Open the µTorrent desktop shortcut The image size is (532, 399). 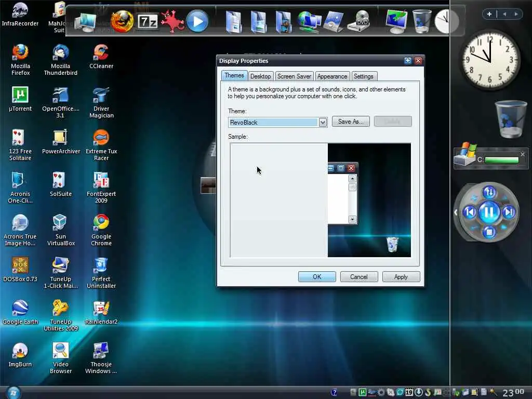20,99
